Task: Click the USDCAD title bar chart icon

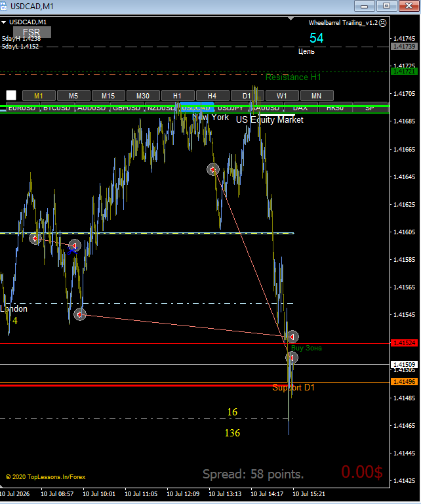Action: 3,6
